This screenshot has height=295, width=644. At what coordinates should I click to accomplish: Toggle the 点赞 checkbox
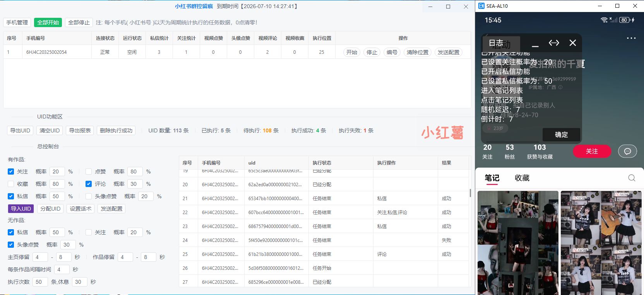point(89,172)
